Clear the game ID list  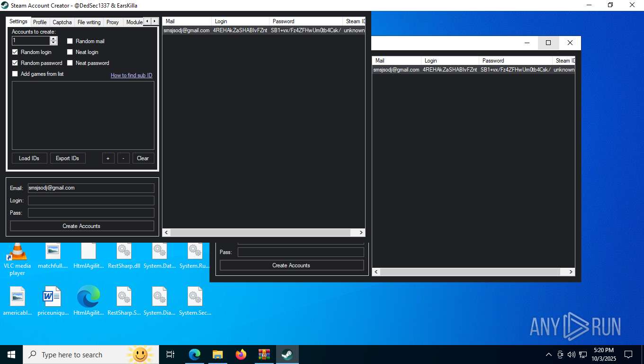pyautogui.click(x=143, y=158)
